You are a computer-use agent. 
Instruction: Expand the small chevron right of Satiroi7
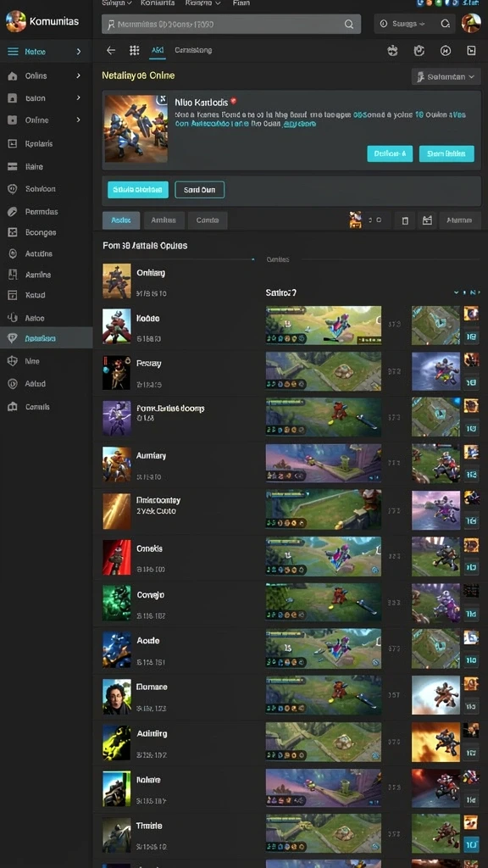457,292
